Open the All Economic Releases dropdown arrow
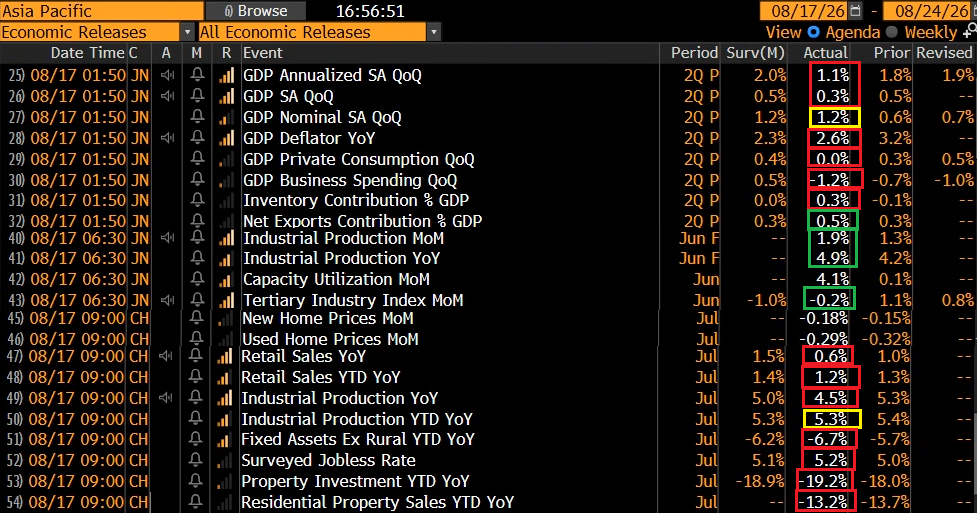 point(434,32)
